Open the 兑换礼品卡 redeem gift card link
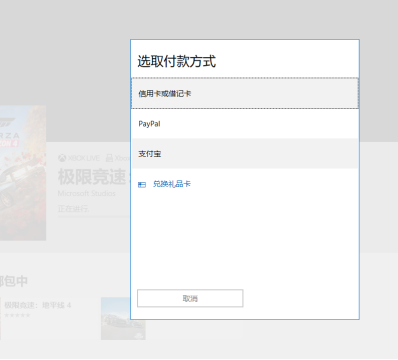Viewport: 398px width, 360px height. tap(172, 184)
